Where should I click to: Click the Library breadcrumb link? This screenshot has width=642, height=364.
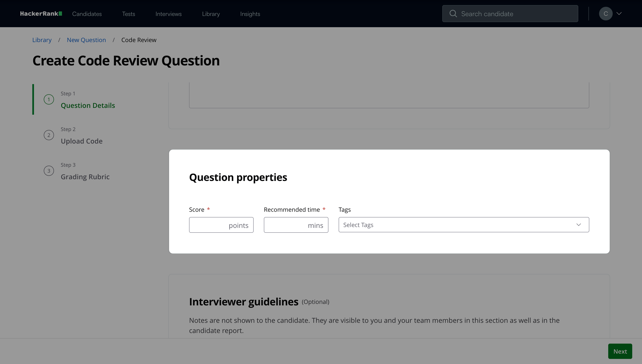click(x=42, y=40)
